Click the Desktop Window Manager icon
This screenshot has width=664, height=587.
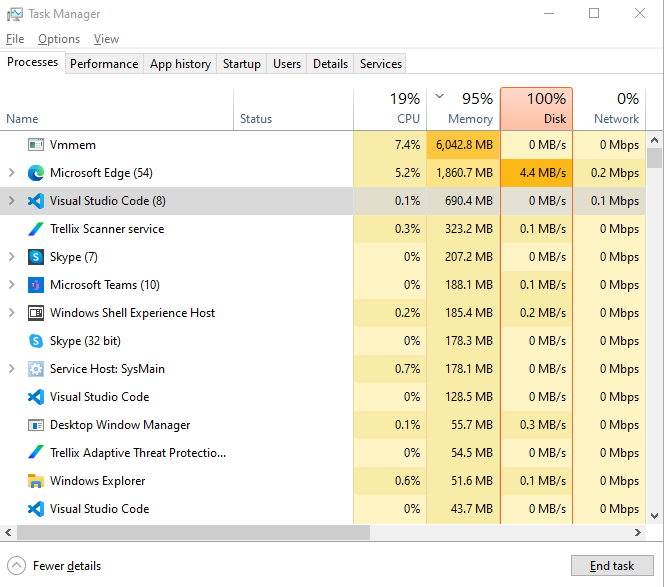(x=36, y=425)
